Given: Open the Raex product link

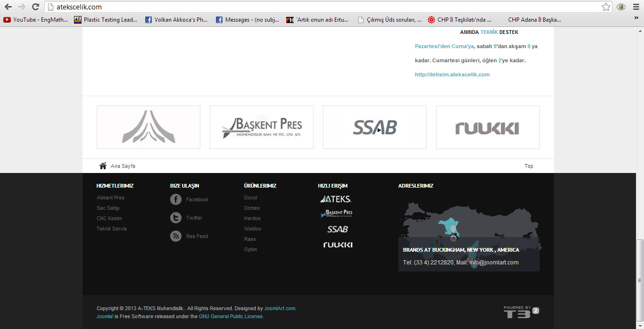Looking at the screenshot, I should coord(250,239).
